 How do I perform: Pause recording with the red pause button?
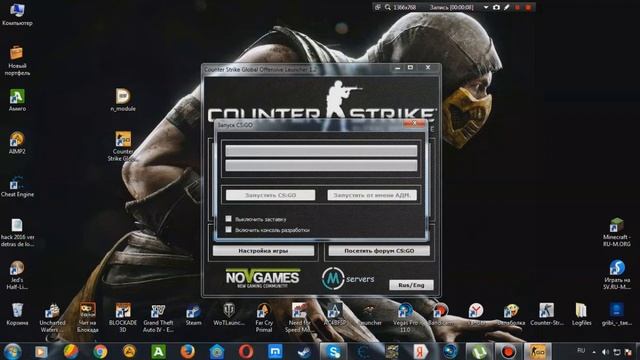tap(518, 7)
